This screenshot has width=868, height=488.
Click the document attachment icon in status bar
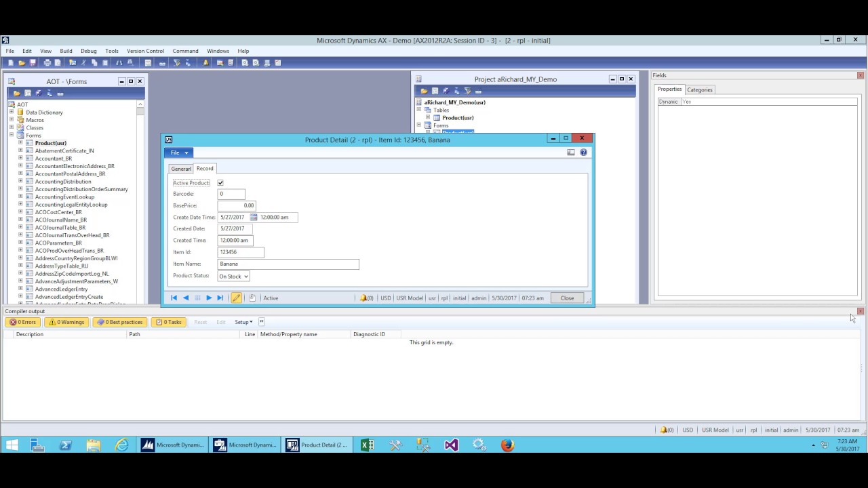(x=252, y=298)
